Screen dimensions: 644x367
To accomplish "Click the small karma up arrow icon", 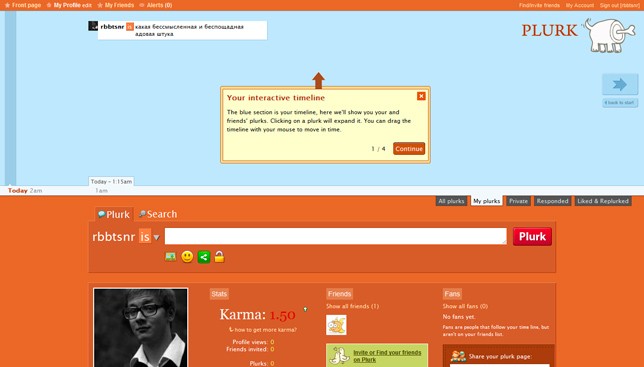I will click(305, 309).
